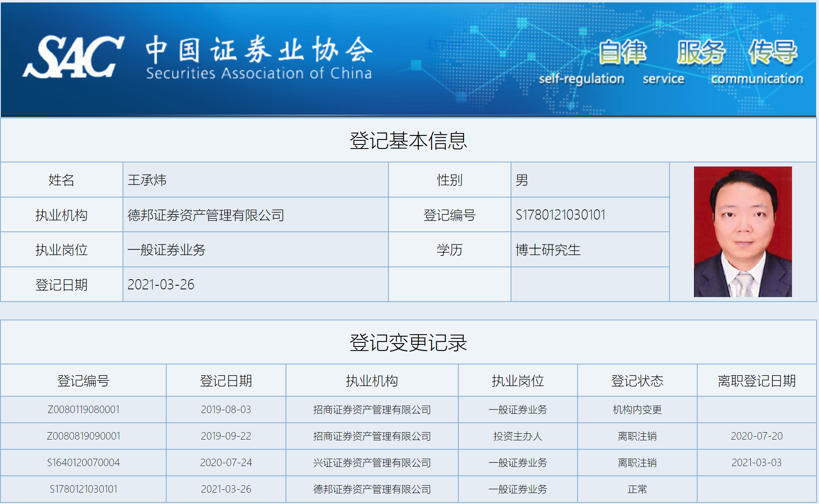819x504 pixels.
Task: Click the 2021-03-03 resignation date cell
Action: click(757, 462)
